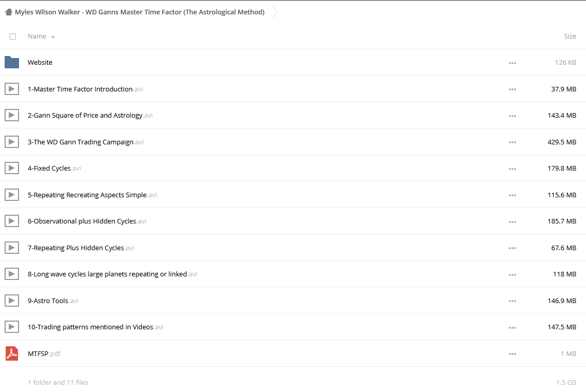Click the 1 MB size of MTFSP.pdf
The width and height of the screenshot is (586, 392).
568,353
